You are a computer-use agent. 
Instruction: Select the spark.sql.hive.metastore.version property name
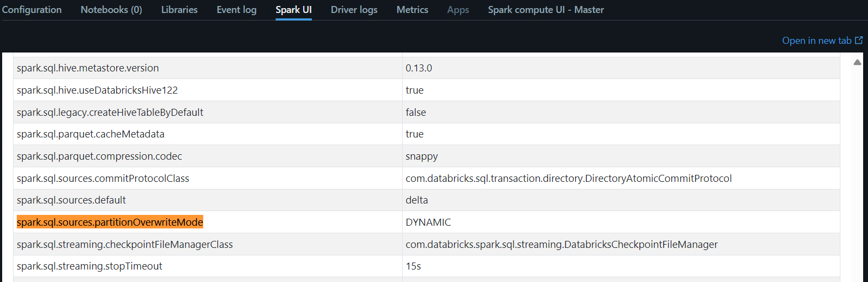88,68
